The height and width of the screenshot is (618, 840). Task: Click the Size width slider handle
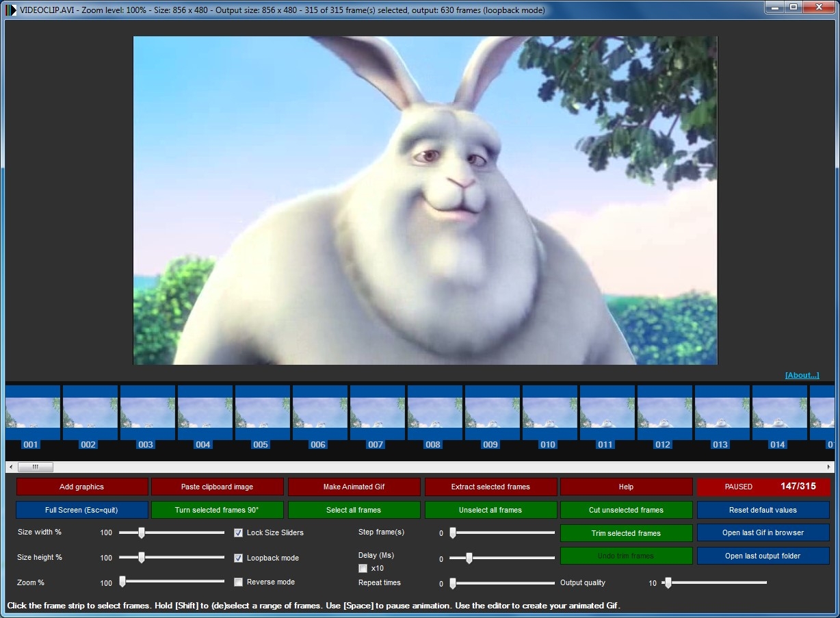[x=141, y=532]
